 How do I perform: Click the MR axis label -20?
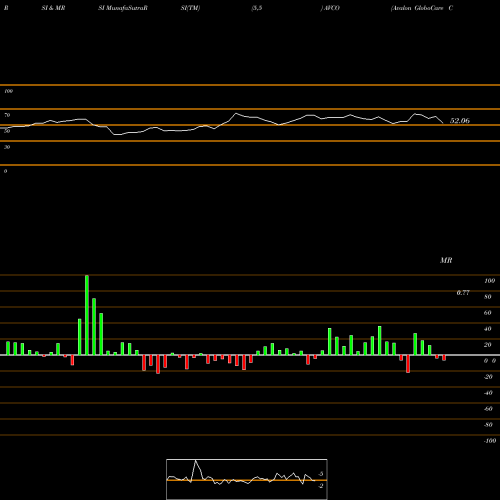488,377
